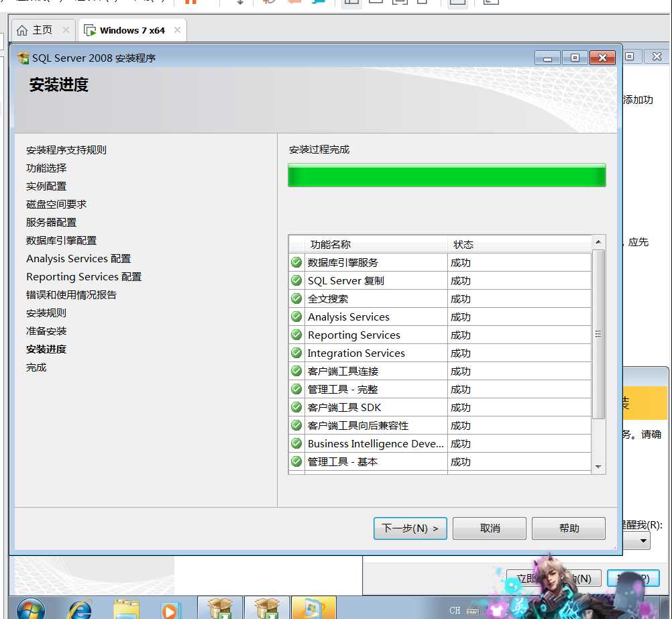The image size is (672, 619).
Task: Maximize the SQL Server 2008 setup window
Action: [x=575, y=58]
